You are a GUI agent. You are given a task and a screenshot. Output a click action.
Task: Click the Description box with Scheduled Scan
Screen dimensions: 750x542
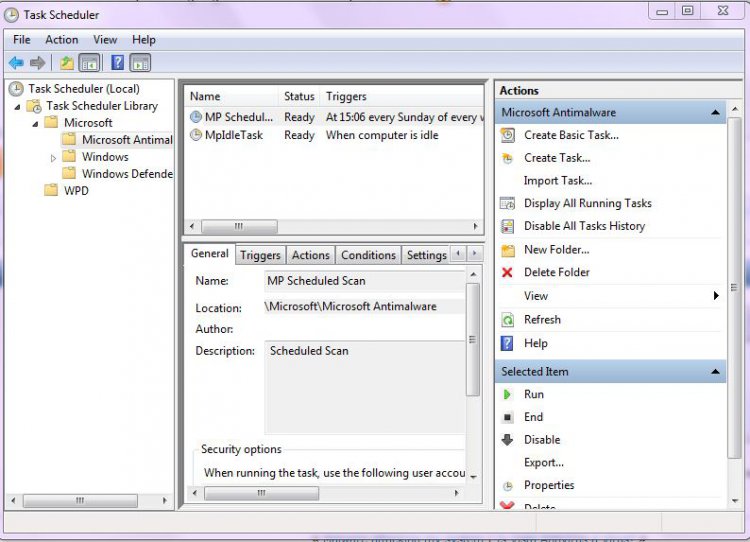point(364,387)
